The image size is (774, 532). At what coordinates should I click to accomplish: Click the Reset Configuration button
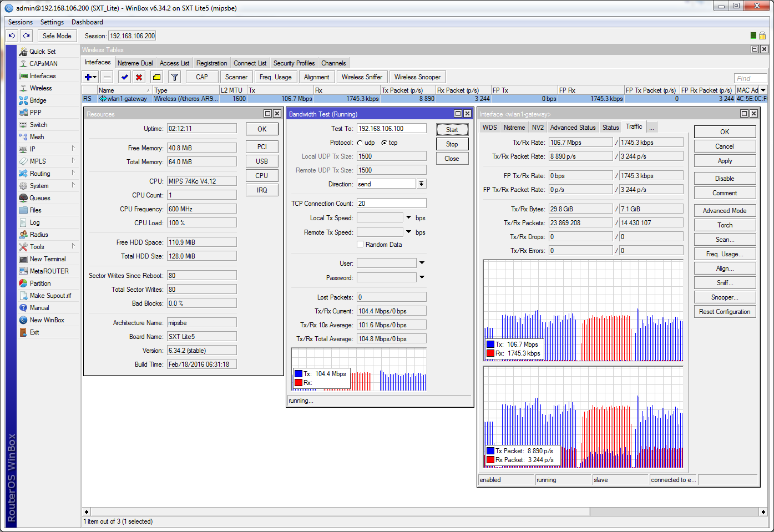[x=724, y=312]
